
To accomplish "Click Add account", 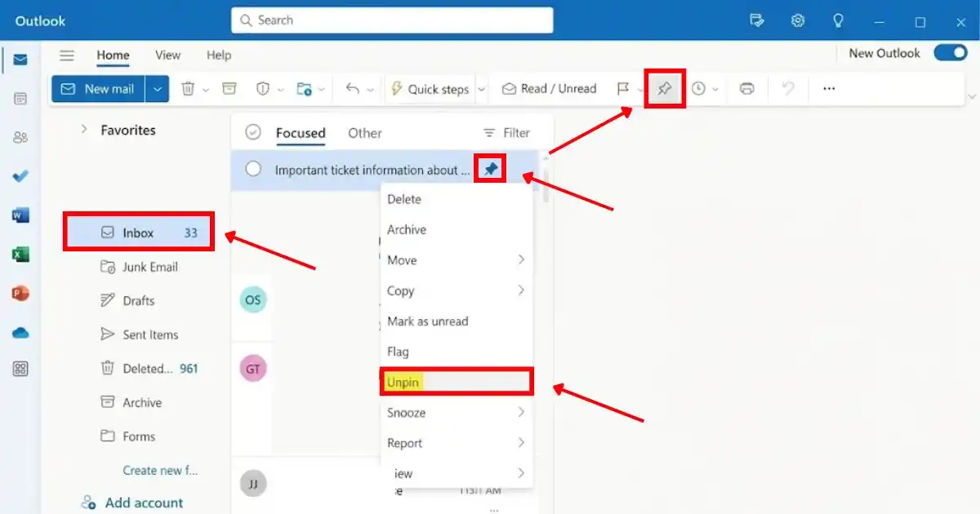I will click(132, 503).
